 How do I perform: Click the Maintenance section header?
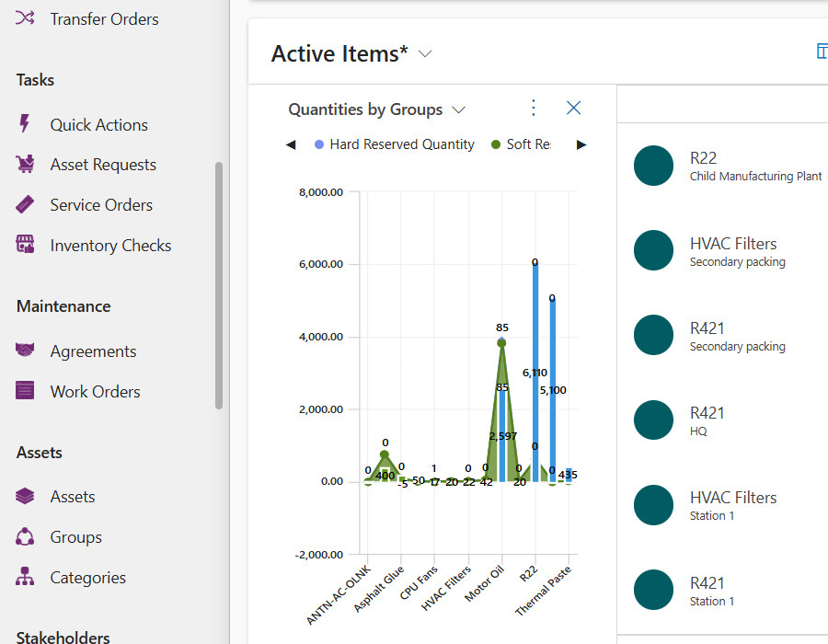(x=63, y=306)
